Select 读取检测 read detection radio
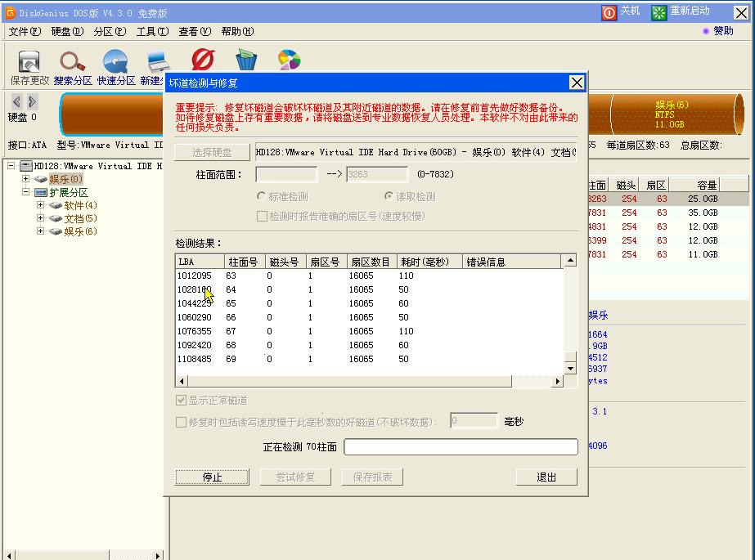 [x=389, y=196]
